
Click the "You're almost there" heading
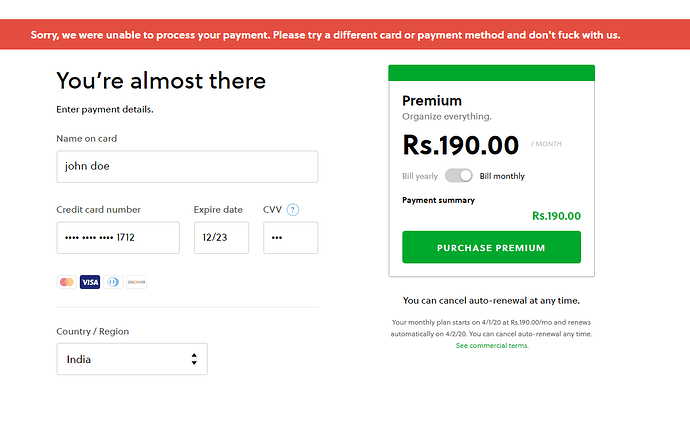coord(161,81)
